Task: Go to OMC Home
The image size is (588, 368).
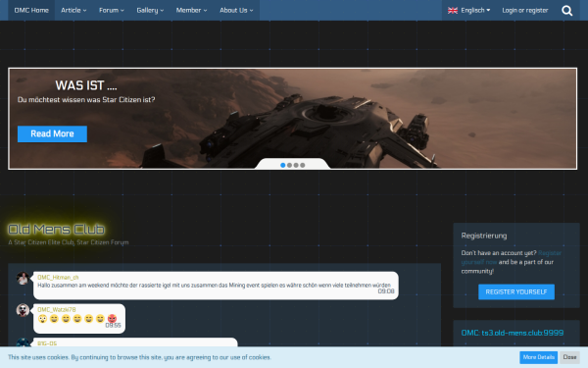Action: pyautogui.click(x=31, y=10)
